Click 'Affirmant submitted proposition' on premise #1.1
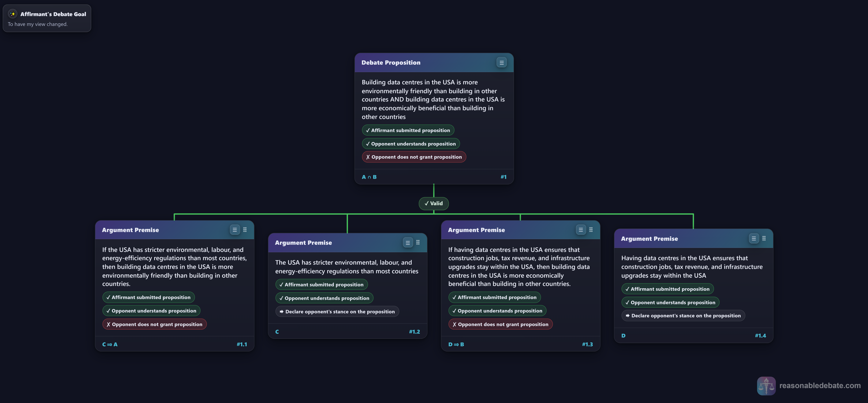 [x=148, y=297]
